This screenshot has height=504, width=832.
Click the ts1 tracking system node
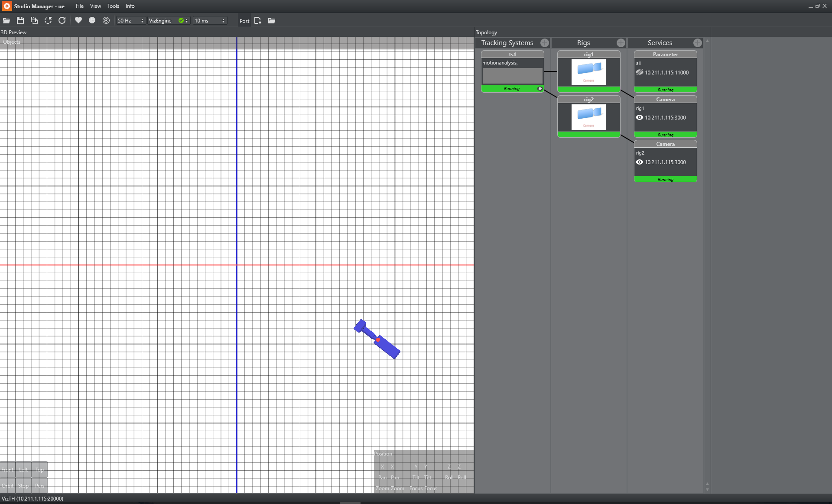pyautogui.click(x=512, y=71)
